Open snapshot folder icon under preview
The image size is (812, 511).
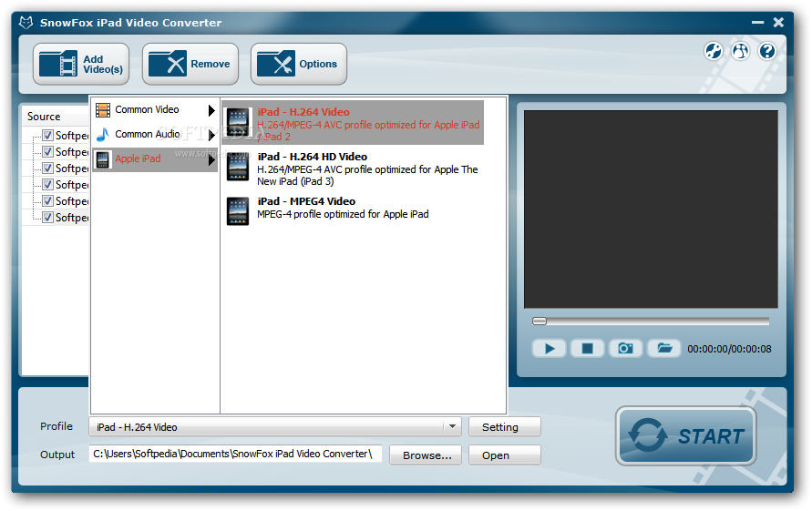pyautogui.click(x=664, y=349)
